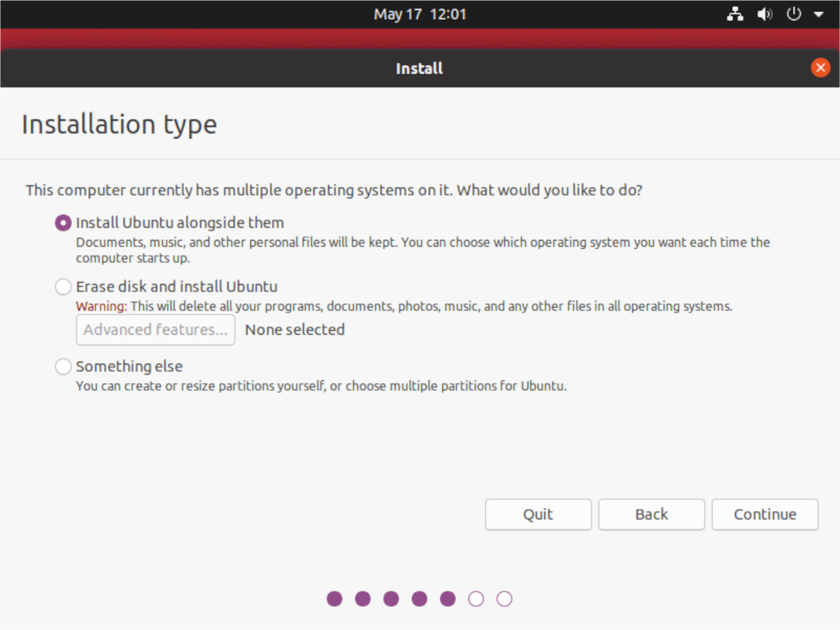
Task: Close the Install window
Action: [x=820, y=68]
